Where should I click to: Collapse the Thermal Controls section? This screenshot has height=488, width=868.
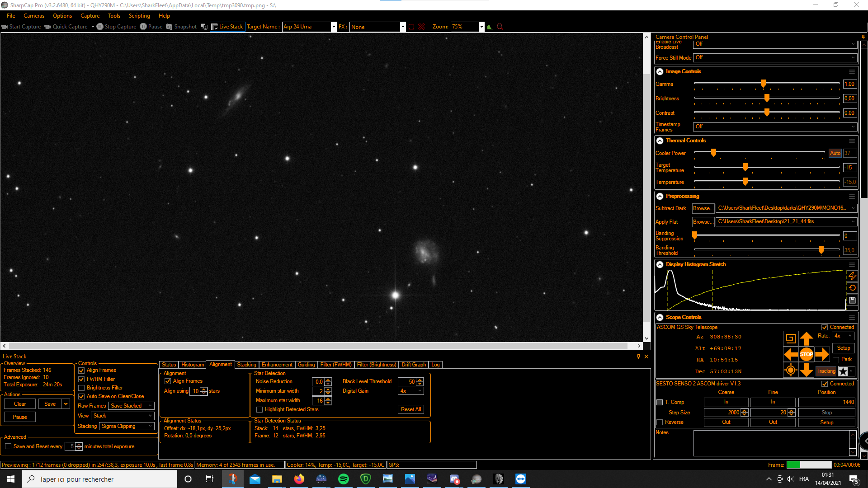tap(660, 141)
